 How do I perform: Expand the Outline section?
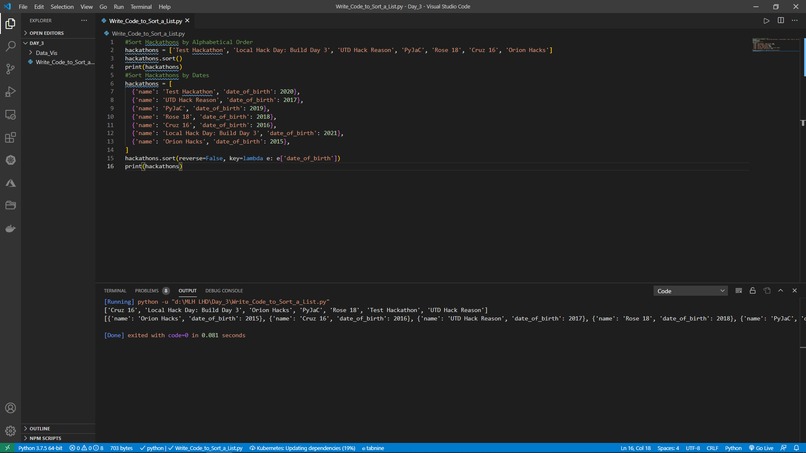click(x=58, y=428)
